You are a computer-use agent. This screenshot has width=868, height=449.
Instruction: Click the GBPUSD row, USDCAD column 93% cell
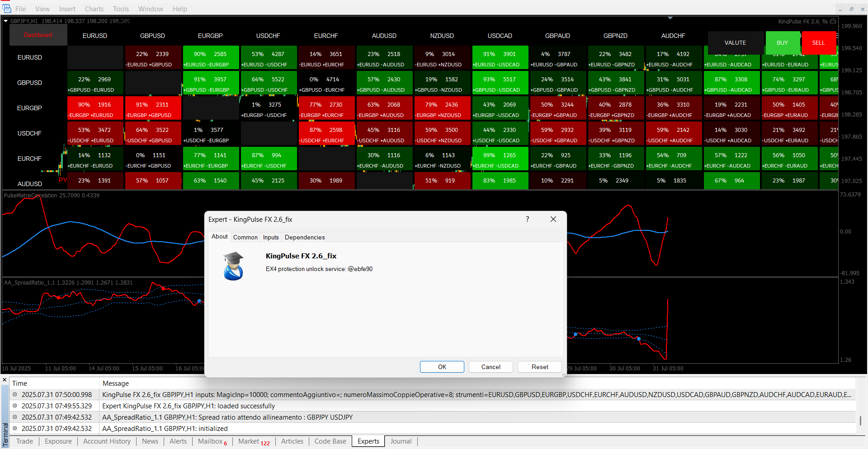point(500,83)
